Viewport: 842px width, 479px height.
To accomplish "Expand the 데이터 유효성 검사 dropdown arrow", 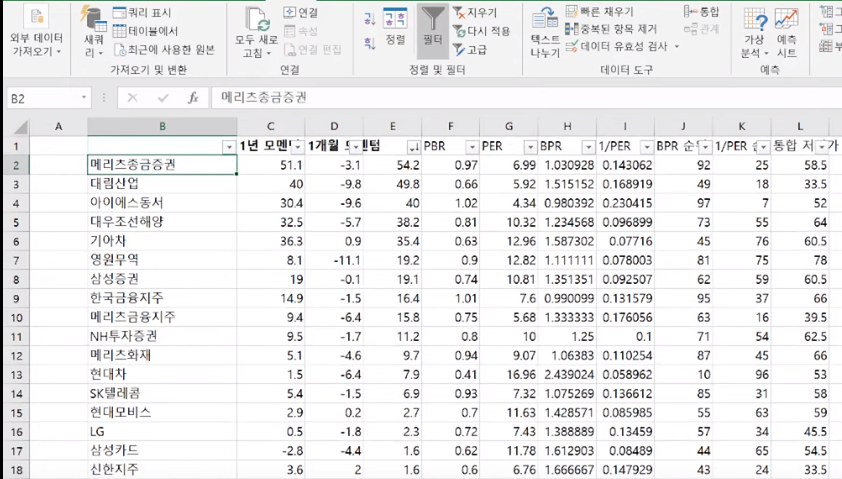I will pyautogui.click(x=677, y=47).
